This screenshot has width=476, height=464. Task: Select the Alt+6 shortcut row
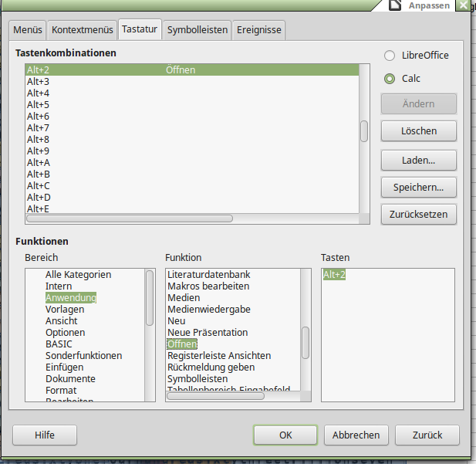[x=192, y=116]
